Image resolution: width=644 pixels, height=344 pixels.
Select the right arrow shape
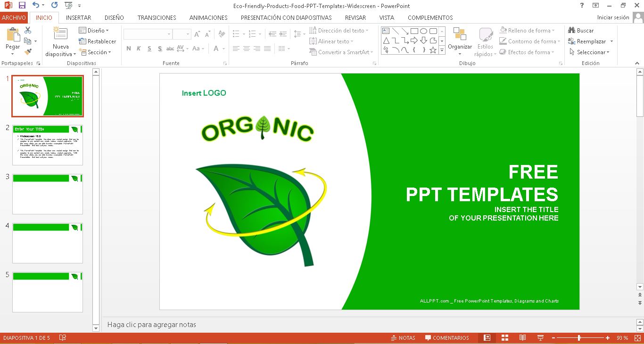click(414, 41)
